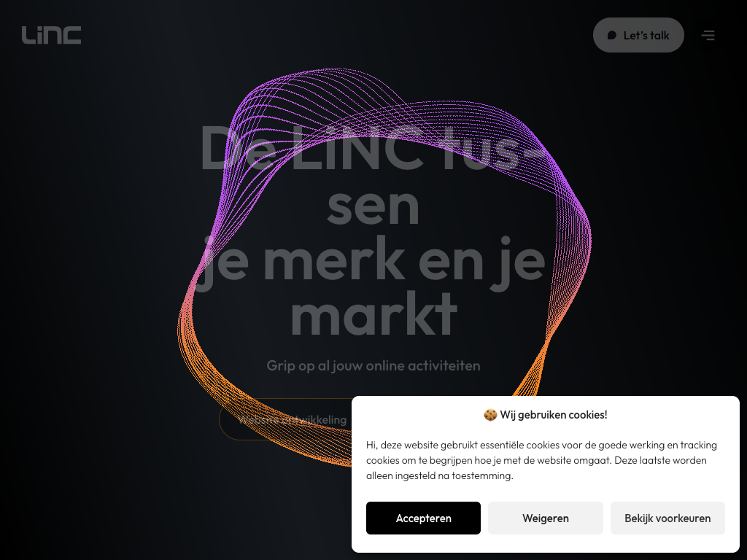Screen dimensions: 747x560
Task: Click the cookie description paragraph
Action: [542, 460]
